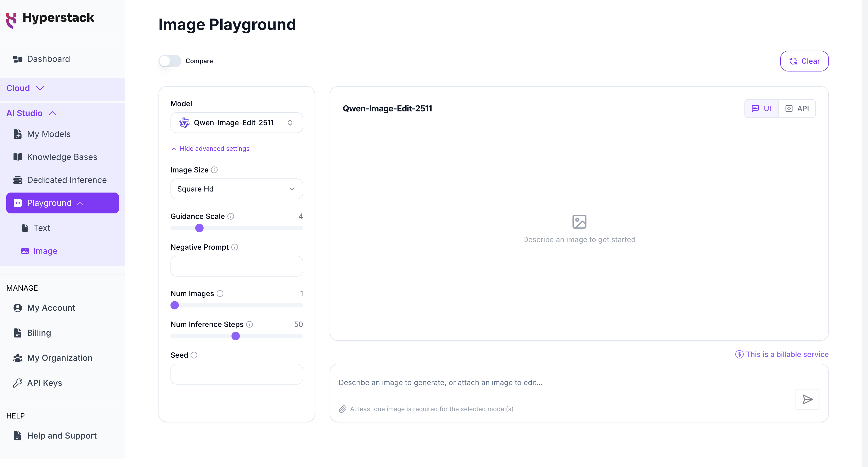Click the Playground code icon in the sidebar
Image resolution: width=868 pixels, height=467 pixels.
pyautogui.click(x=17, y=203)
